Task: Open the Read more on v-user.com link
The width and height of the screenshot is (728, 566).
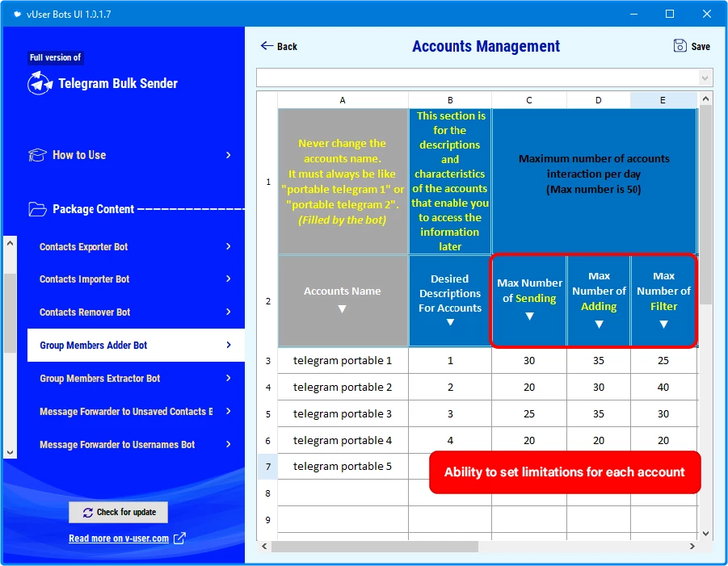Action: click(x=119, y=539)
